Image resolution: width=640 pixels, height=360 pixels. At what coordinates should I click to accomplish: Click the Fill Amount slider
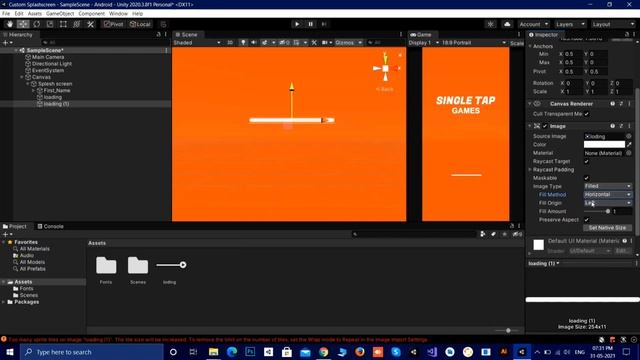[597, 211]
